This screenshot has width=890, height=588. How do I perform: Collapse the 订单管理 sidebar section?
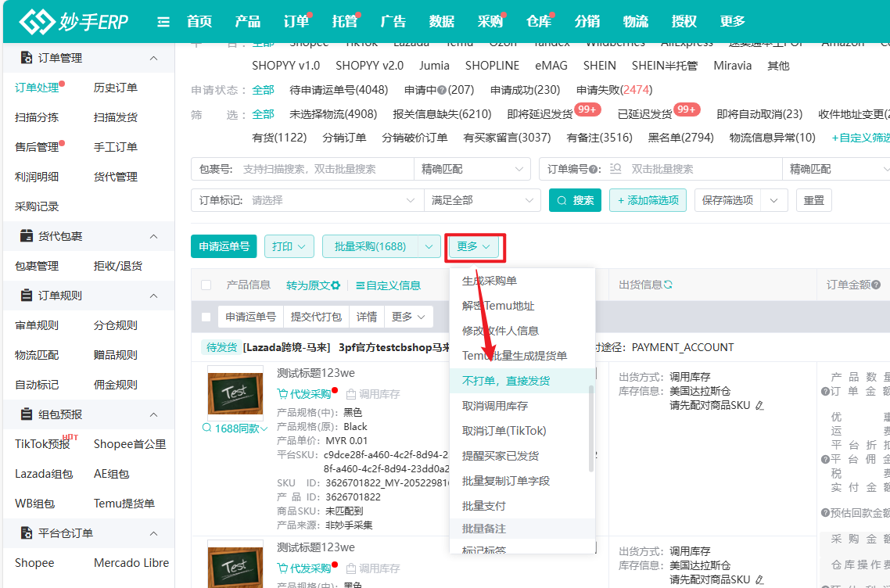[x=153, y=58]
